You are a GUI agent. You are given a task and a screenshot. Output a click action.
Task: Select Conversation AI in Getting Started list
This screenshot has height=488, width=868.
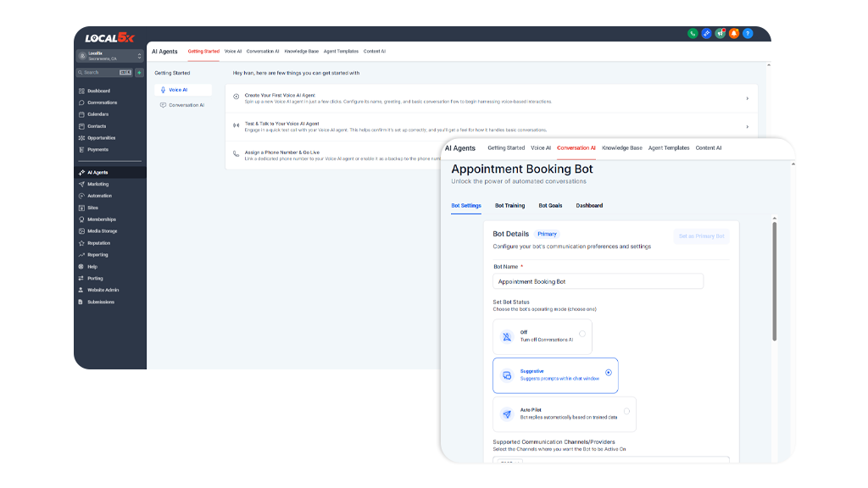pos(186,105)
